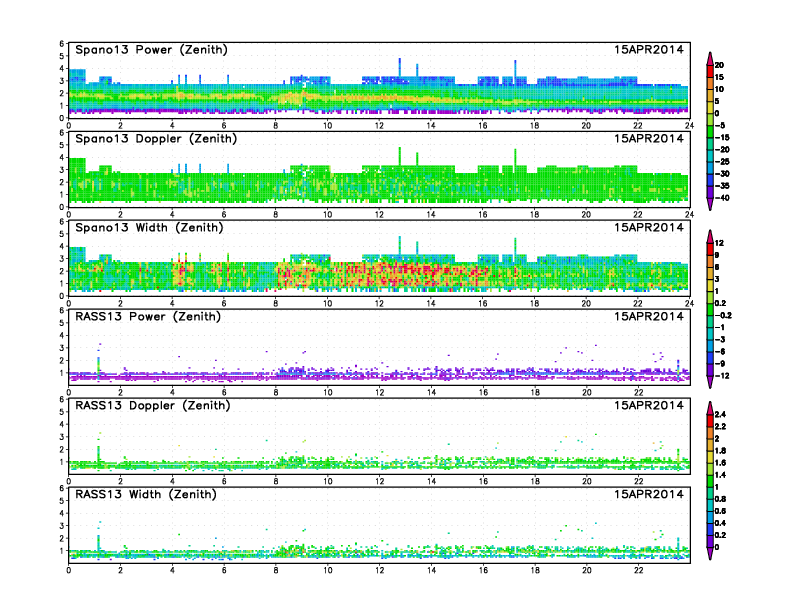The height and width of the screenshot is (612, 792).
Task: Pick the red top arrow of the 20-to--40 color bar
Action: coord(710,58)
